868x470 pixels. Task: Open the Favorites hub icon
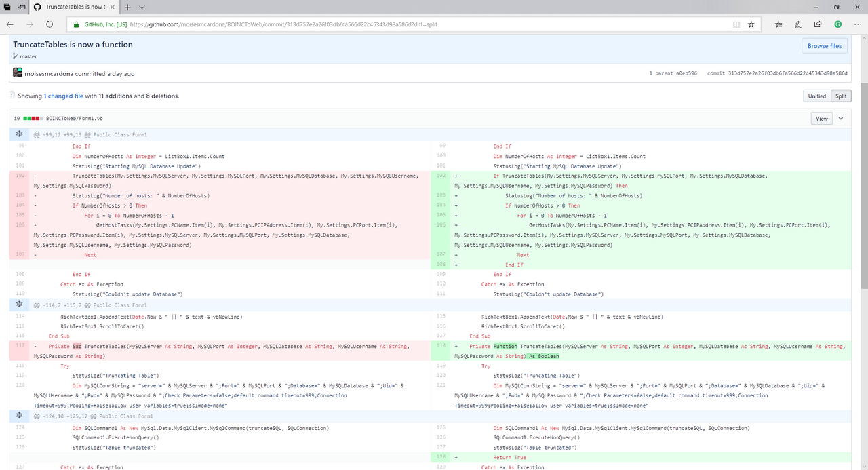tap(778, 24)
